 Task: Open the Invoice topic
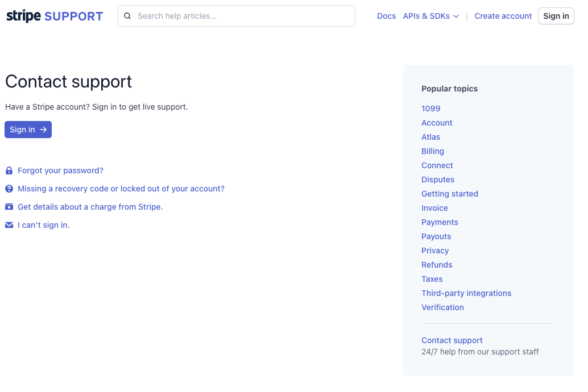(434, 208)
